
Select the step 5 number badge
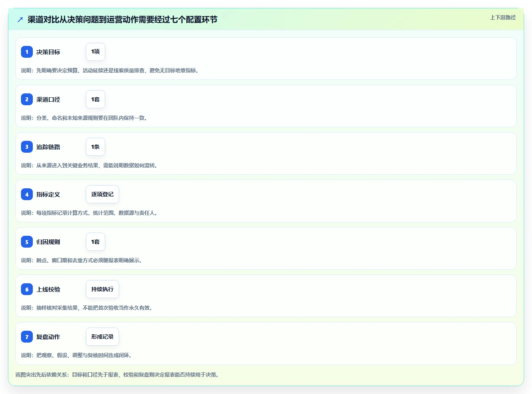27,242
